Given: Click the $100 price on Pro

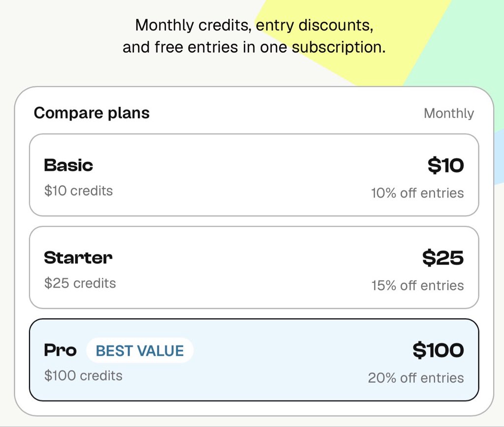Looking at the screenshot, I should [438, 350].
